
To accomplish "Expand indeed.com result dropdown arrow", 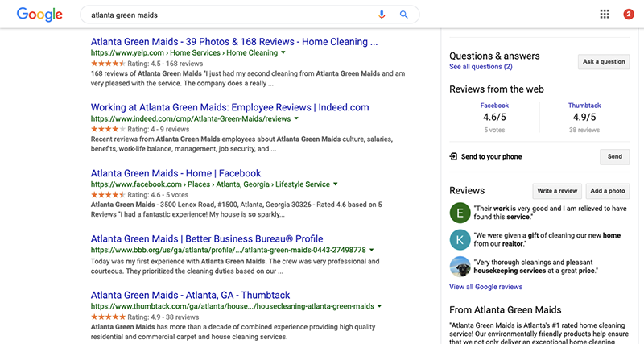I will 296,118.
